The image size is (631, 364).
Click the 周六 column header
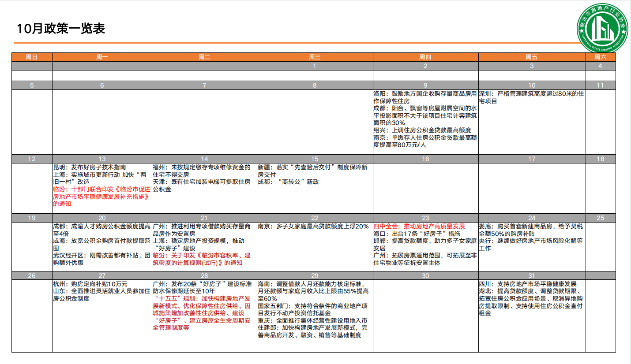[x=600, y=57]
